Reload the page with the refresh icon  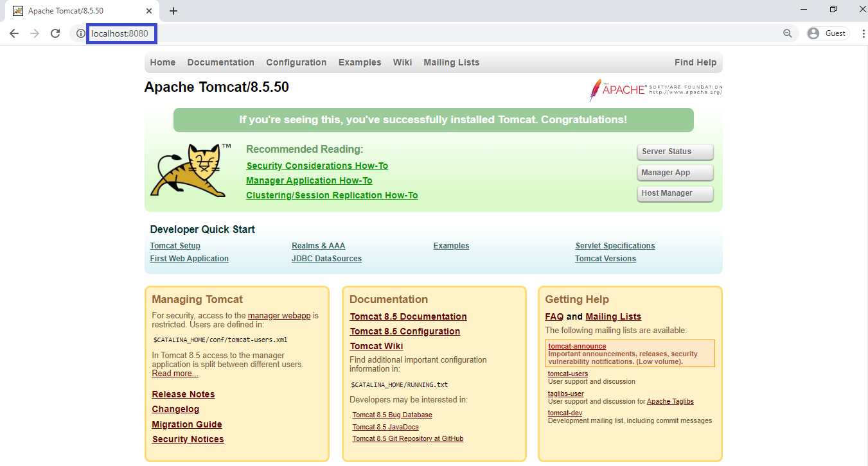coord(55,33)
